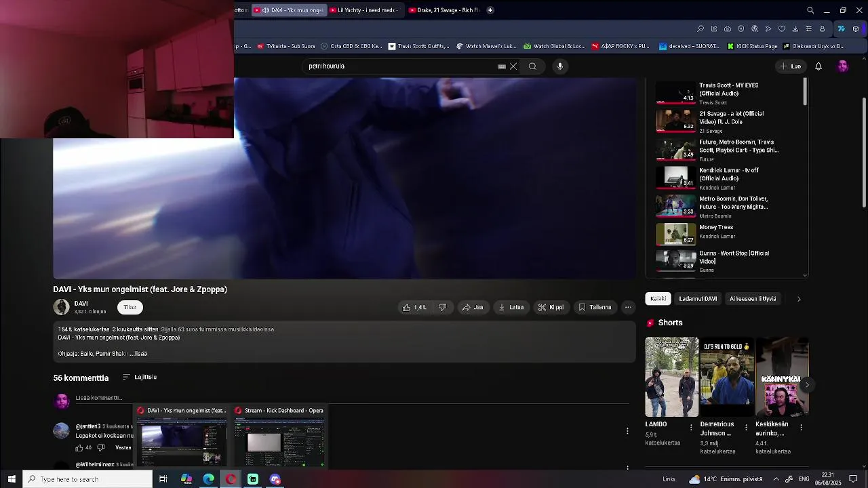The width and height of the screenshot is (868, 488).
Task: Open Microsoft Edge from taskbar
Action: pyautogui.click(x=209, y=479)
